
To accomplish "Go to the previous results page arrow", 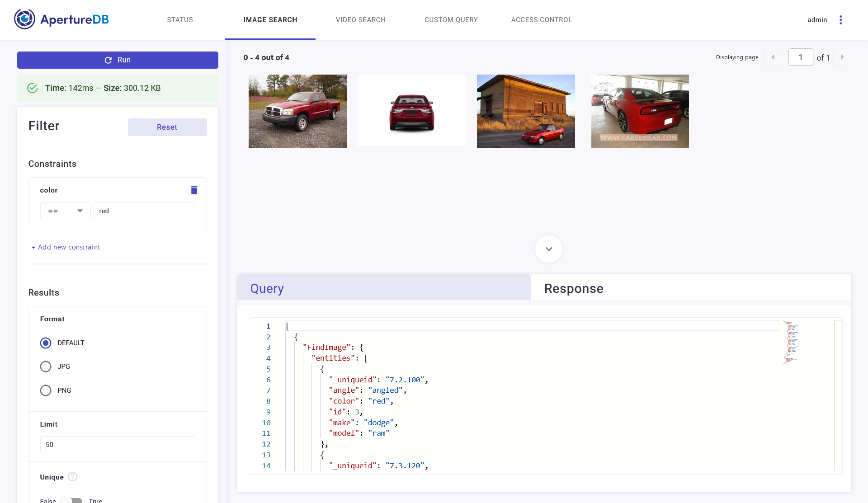I will 773,57.
